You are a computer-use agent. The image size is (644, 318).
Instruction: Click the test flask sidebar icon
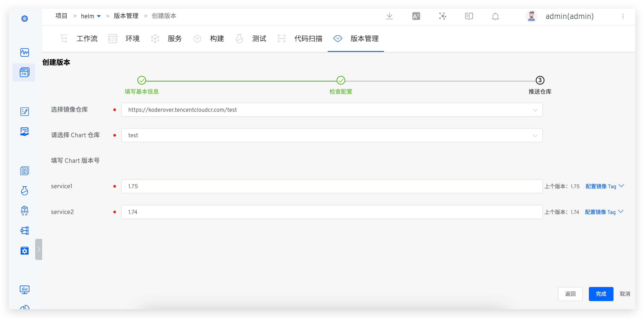tap(25, 191)
